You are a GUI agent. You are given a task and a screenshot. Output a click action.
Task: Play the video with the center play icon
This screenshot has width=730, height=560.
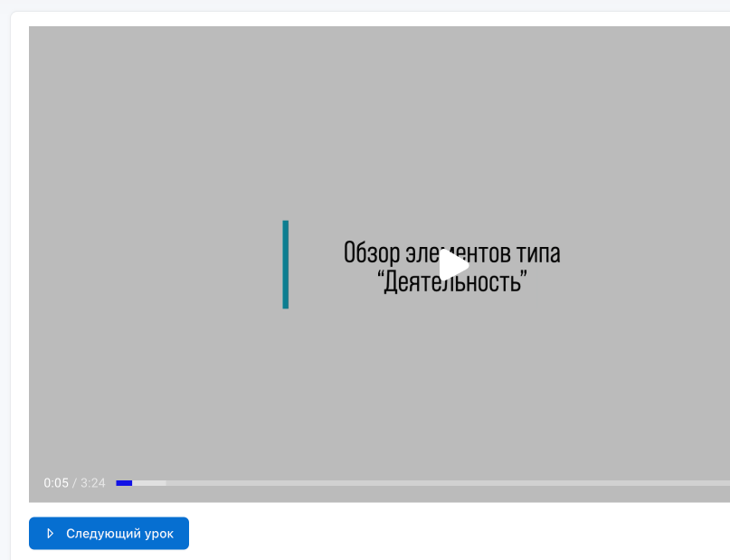453,265
